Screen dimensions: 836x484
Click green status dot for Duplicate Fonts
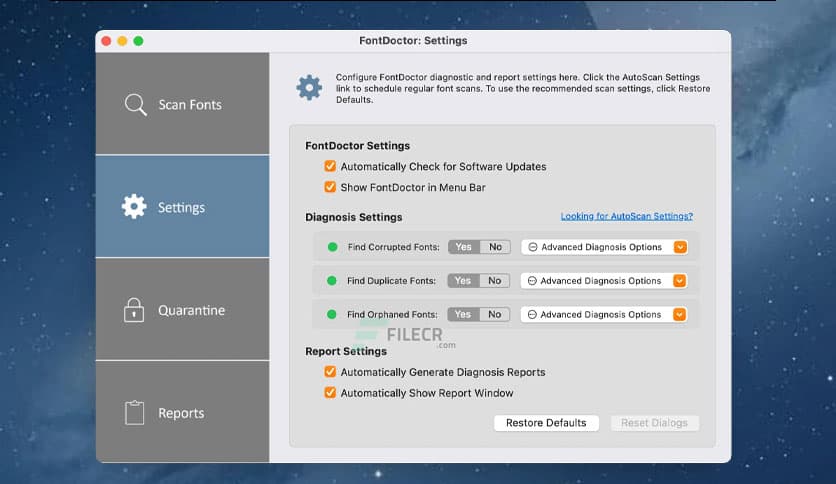point(332,280)
